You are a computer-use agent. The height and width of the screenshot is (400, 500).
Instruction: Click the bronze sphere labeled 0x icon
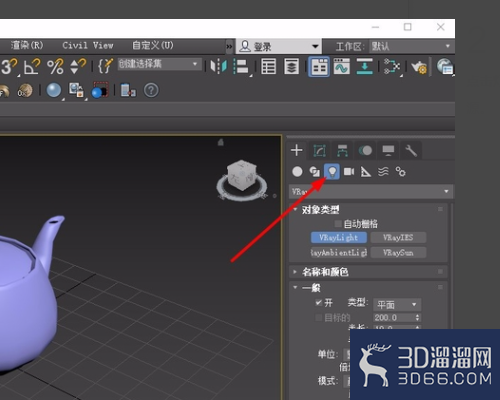pyautogui.click(x=25, y=90)
